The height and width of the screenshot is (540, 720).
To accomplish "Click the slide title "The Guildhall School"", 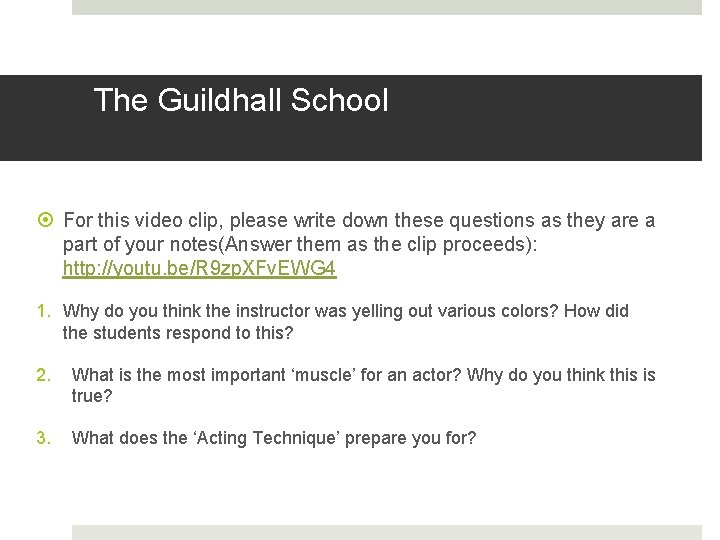I will (240, 100).
